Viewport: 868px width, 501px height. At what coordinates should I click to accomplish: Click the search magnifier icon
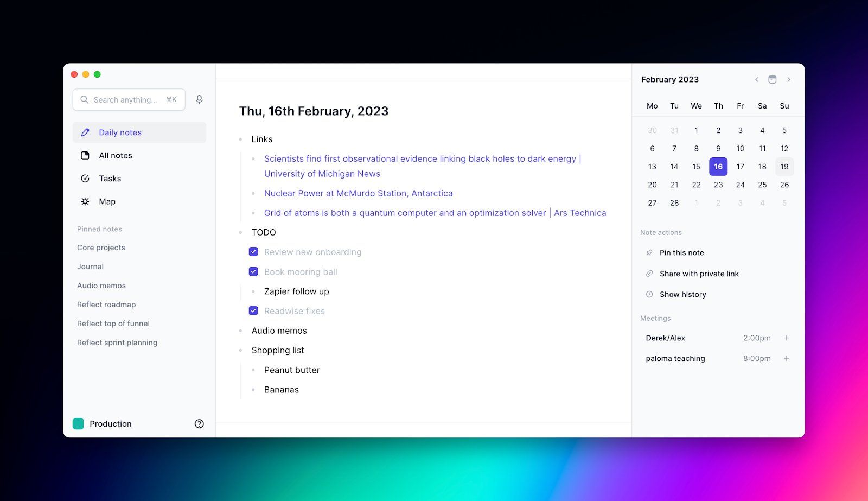pos(84,100)
